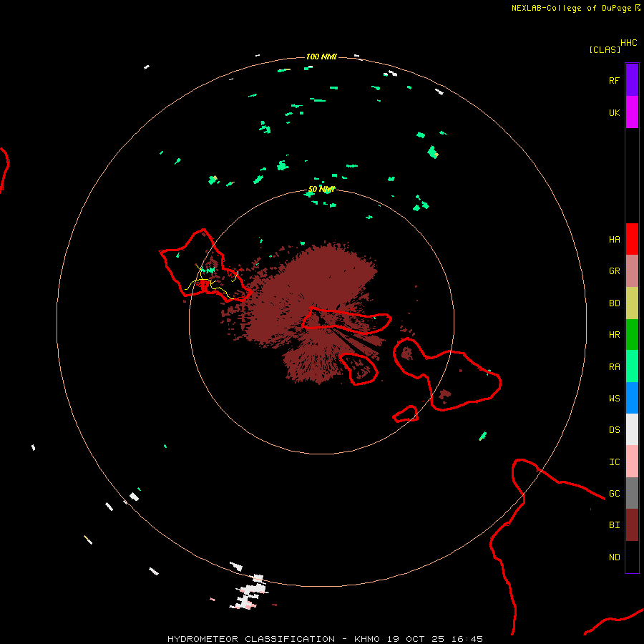This screenshot has height=644, width=644.
Task: Click the "ND" legend label
Action: pyautogui.click(x=614, y=557)
